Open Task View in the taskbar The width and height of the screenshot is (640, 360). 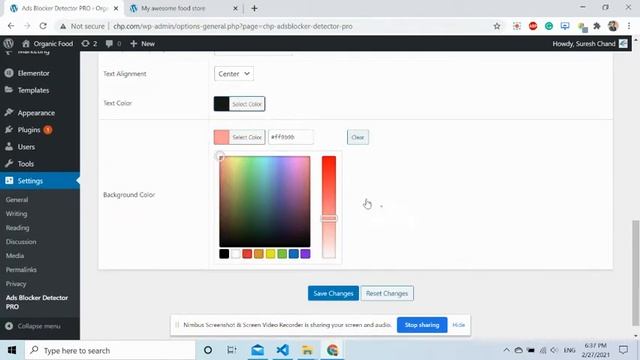click(x=232, y=350)
